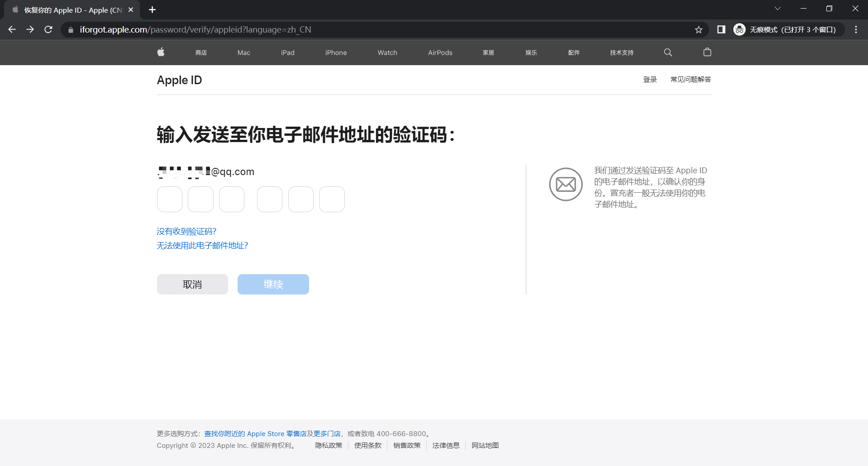Open the AirPods nav item
The height and width of the screenshot is (466, 868).
click(440, 52)
